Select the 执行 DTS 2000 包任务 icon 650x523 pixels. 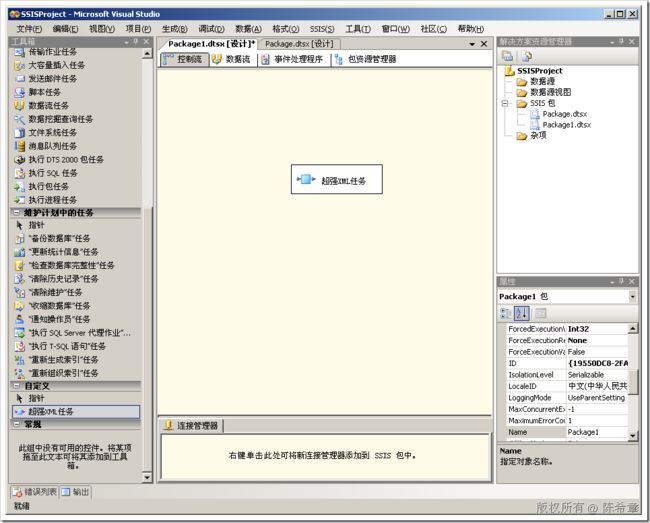pos(19,160)
